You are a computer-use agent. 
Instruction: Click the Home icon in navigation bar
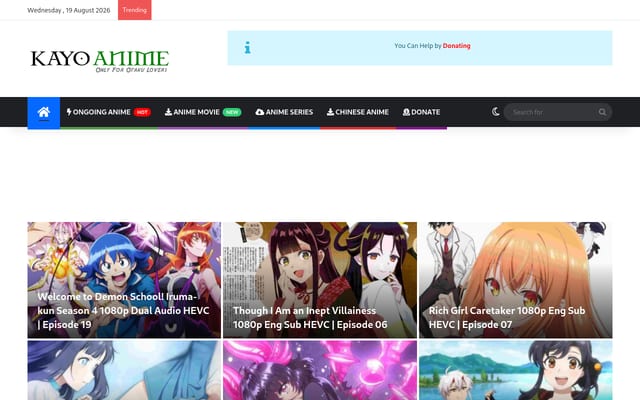tap(44, 112)
